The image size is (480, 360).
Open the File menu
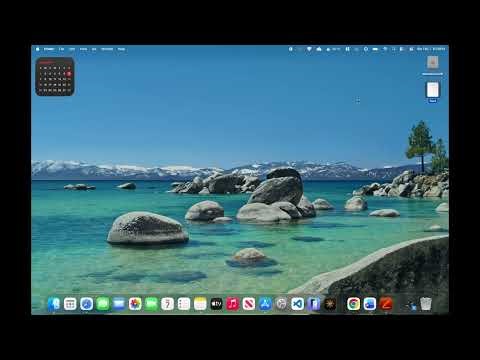point(61,49)
